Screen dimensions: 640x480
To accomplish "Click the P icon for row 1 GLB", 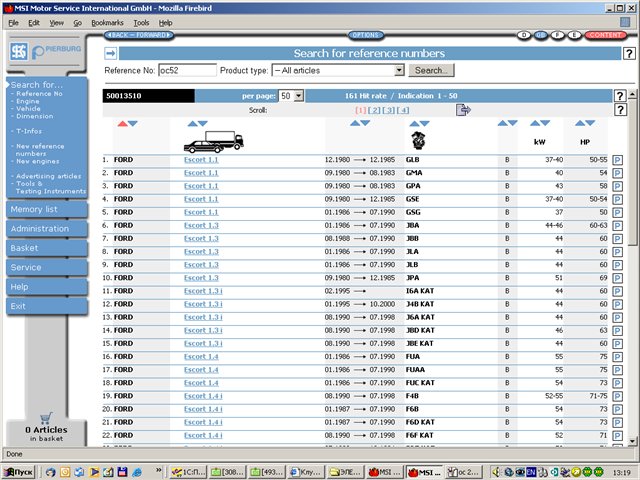I will tap(618, 160).
